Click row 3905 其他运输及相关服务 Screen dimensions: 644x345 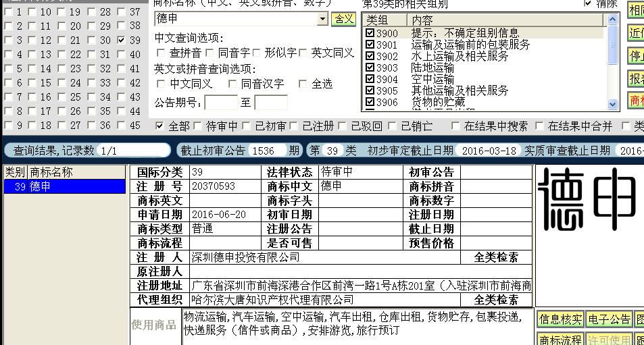483,90
